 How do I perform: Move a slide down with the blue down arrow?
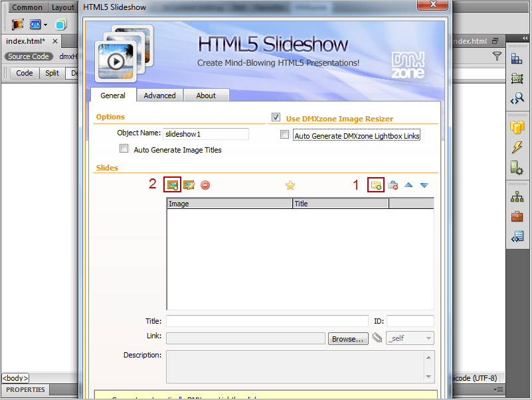(424, 185)
